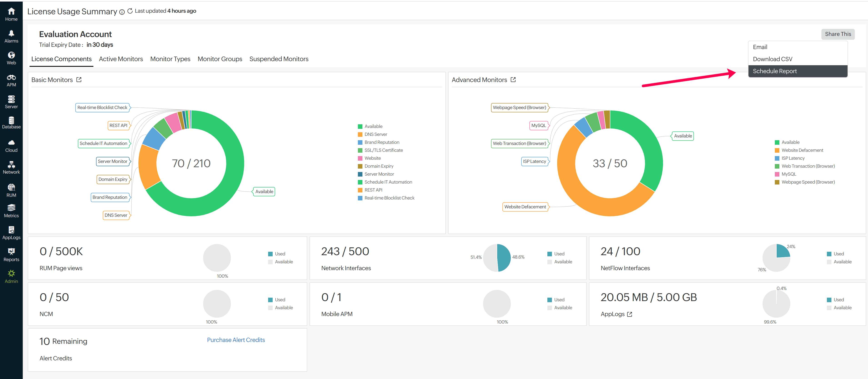Select Schedule Report from share menu
This screenshot has width=868, height=379.
tap(775, 71)
